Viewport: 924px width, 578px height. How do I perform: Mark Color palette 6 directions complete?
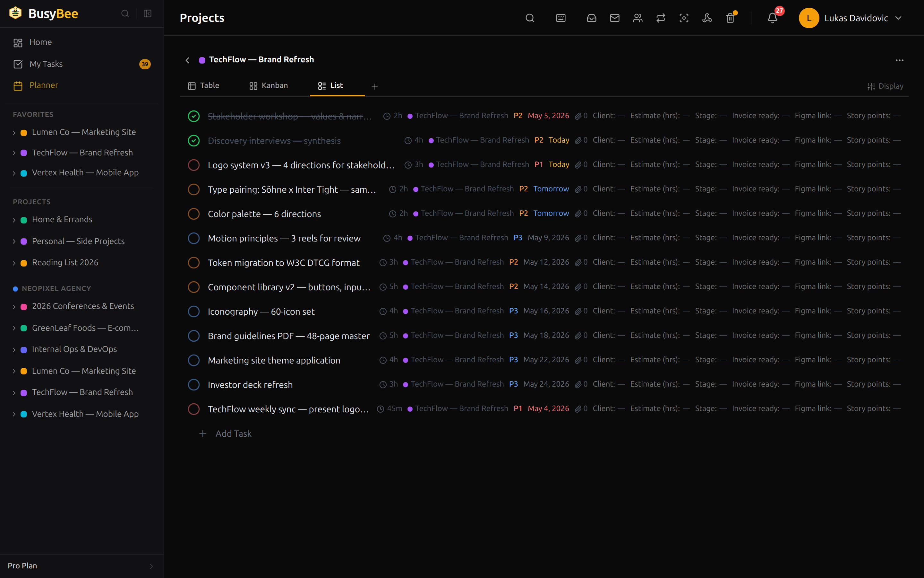click(193, 214)
